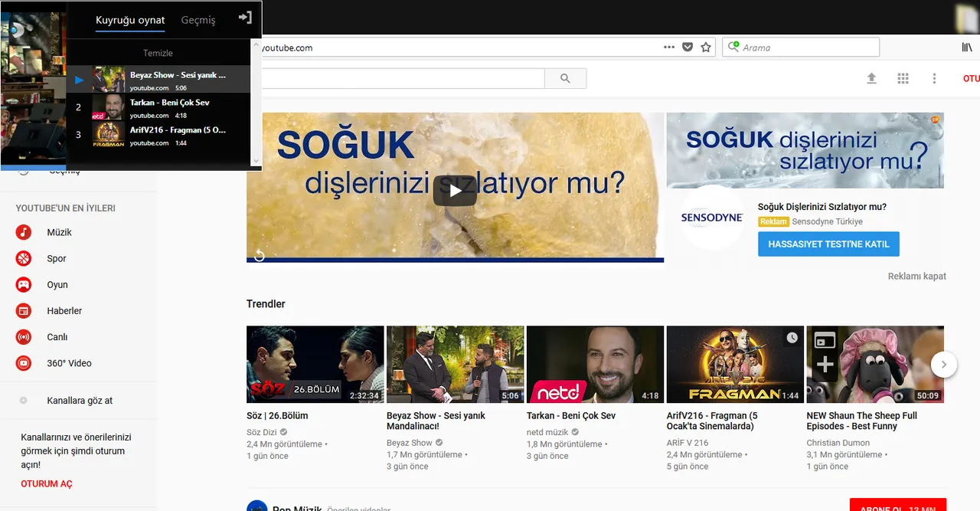Open Canlı live category icon in sidebar

tap(24, 337)
